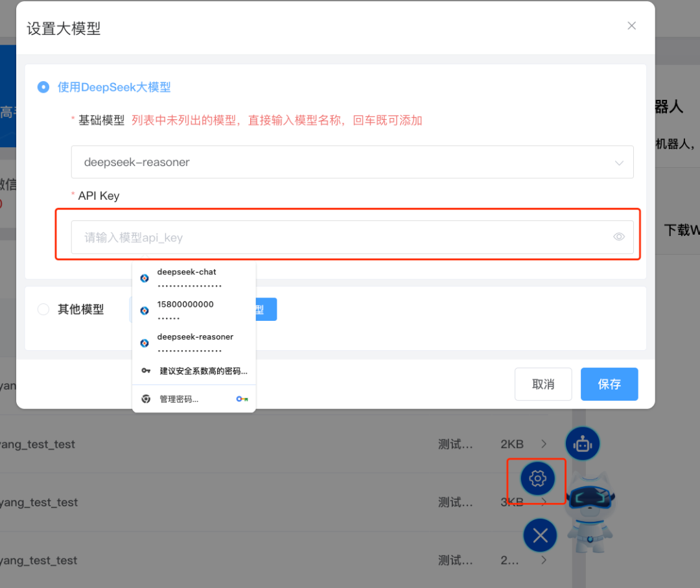Click the last yang_test_test row name

click(x=38, y=560)
